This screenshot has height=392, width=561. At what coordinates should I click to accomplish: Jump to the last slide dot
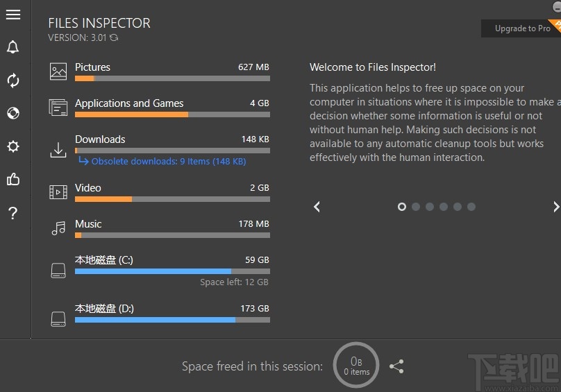[x=471, y=207]
